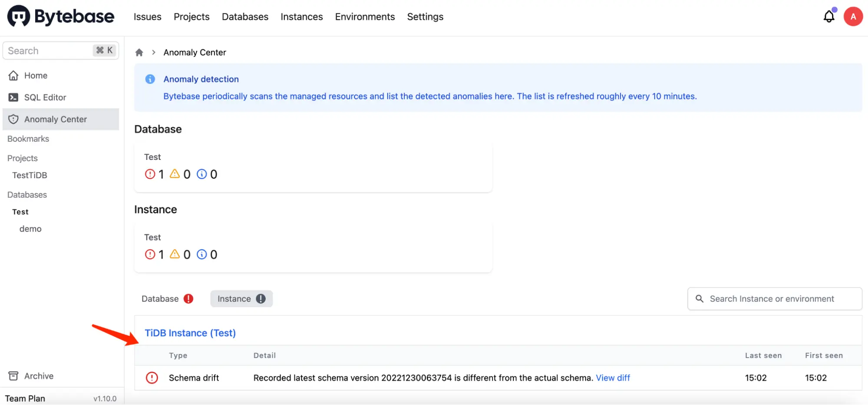868x405 pixels.
Task: Click Instance card red critical icon
Action: (x=150, y=254)
